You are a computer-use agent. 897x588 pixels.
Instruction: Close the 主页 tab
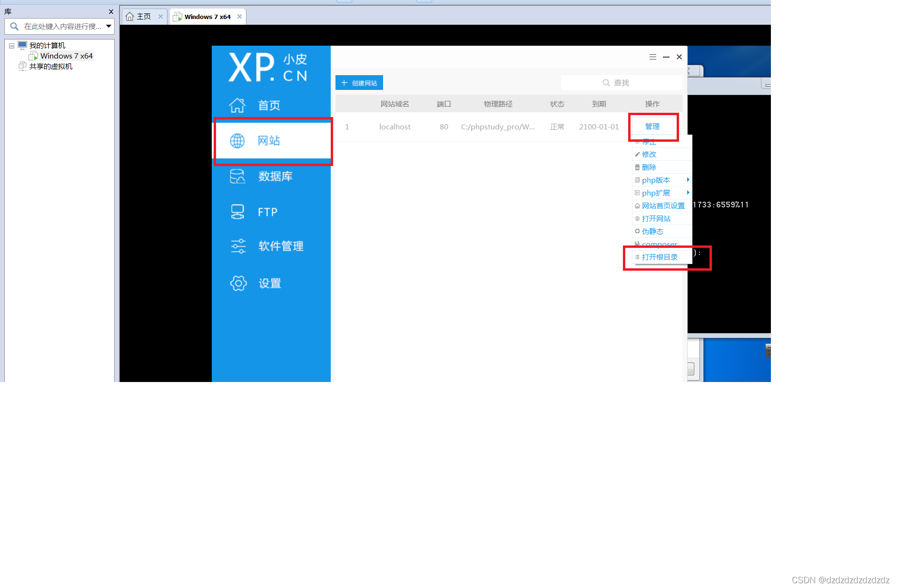160,17
